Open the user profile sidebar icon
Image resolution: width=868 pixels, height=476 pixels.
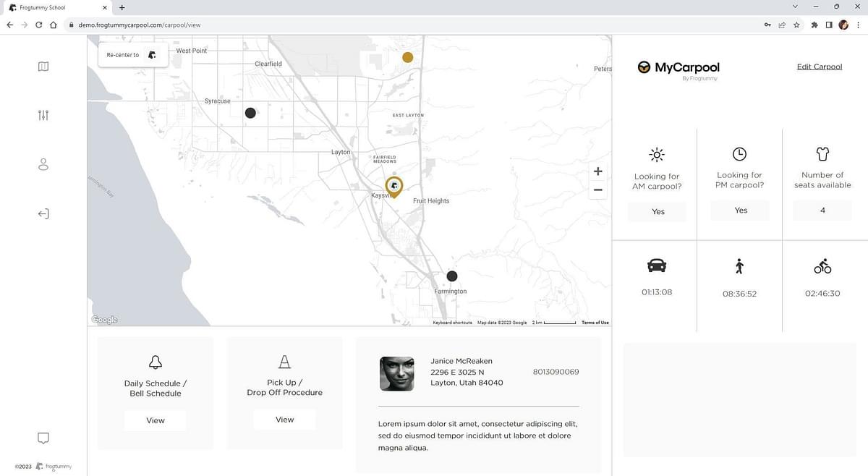tap(43, 164)
